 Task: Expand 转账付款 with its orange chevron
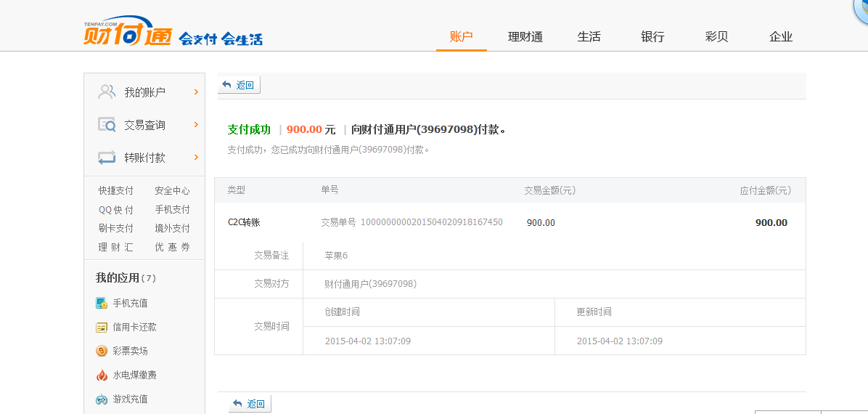tap(196, 157)
